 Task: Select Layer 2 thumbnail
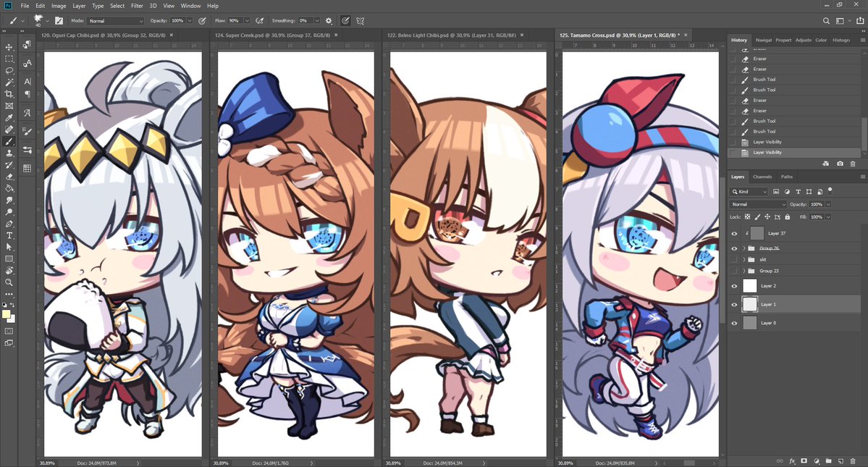point(749,286)
